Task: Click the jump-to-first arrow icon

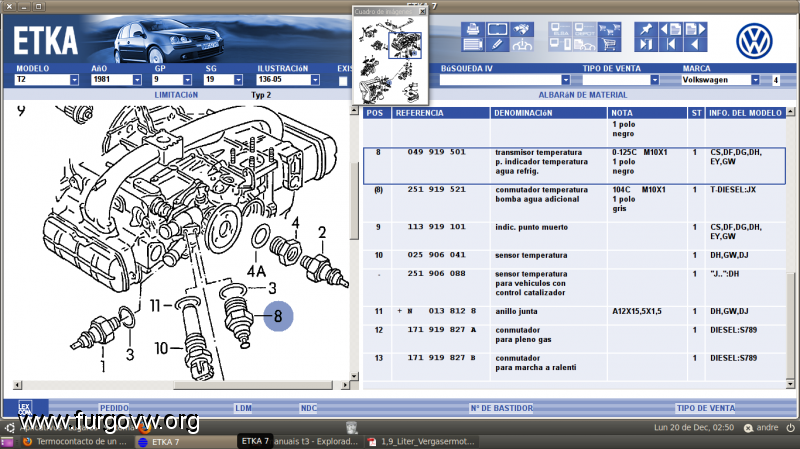Action: pos(670,45)
